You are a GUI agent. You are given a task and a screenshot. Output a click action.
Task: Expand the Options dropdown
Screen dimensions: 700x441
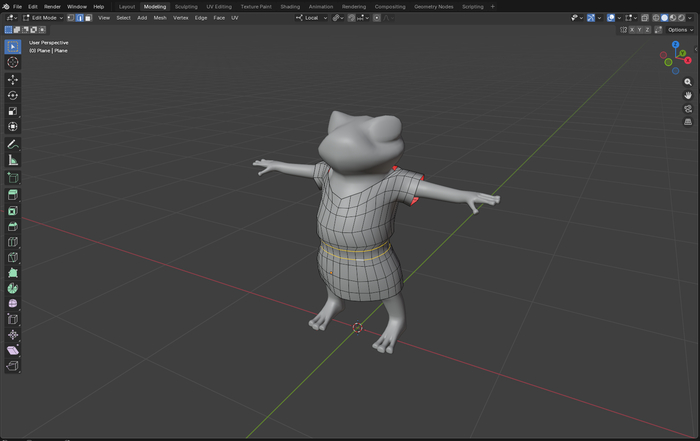(x=680, y=30)
